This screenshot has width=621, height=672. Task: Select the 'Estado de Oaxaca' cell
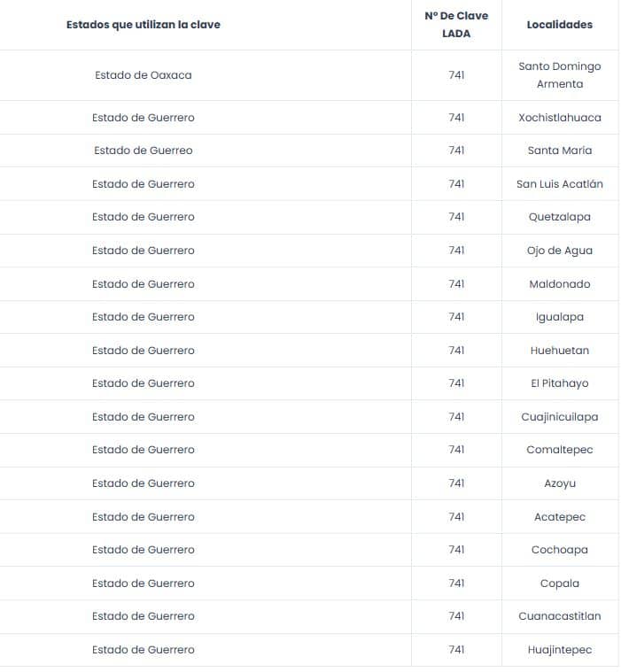[x=144, y=75]
